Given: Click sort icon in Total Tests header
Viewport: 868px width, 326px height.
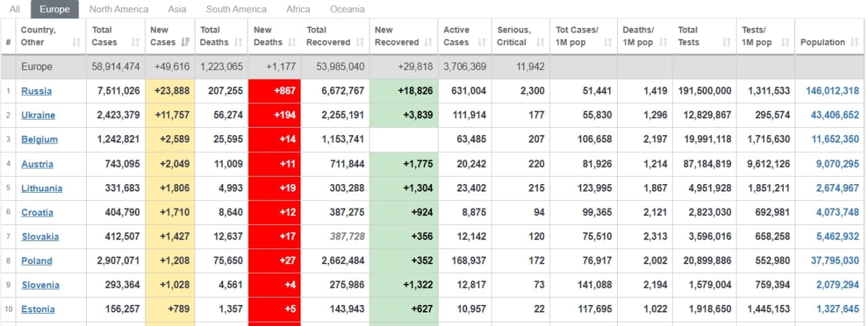Looking at the screenshot, I should [726, 42].
